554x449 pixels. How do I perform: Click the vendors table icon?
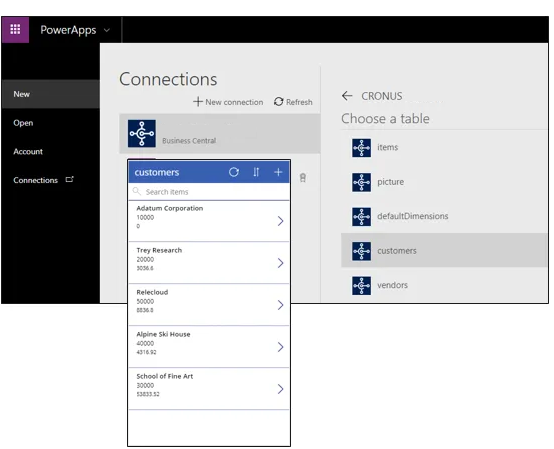(361, 285)
